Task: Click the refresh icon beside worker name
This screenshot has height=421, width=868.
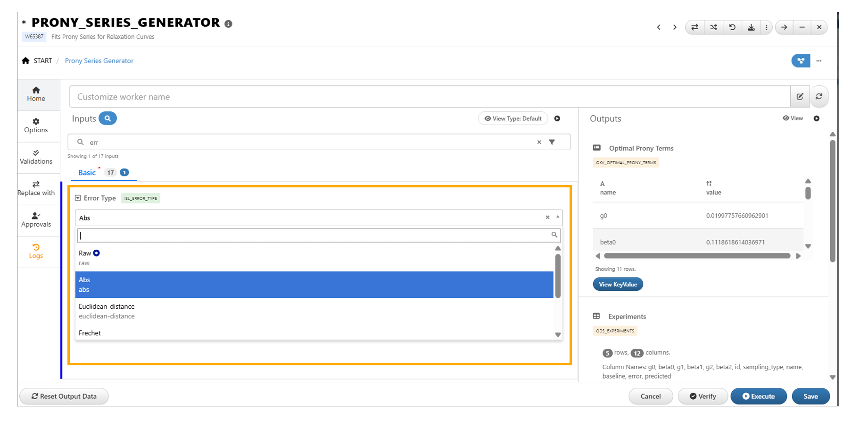Action: (819, 97)
